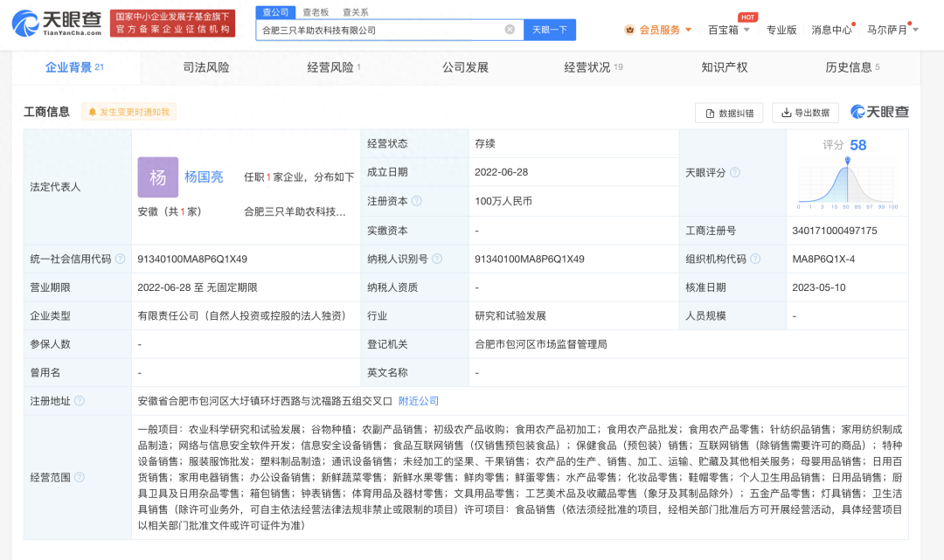
Task: Open the TianYanCha home logo
Action: pos(57,24)
